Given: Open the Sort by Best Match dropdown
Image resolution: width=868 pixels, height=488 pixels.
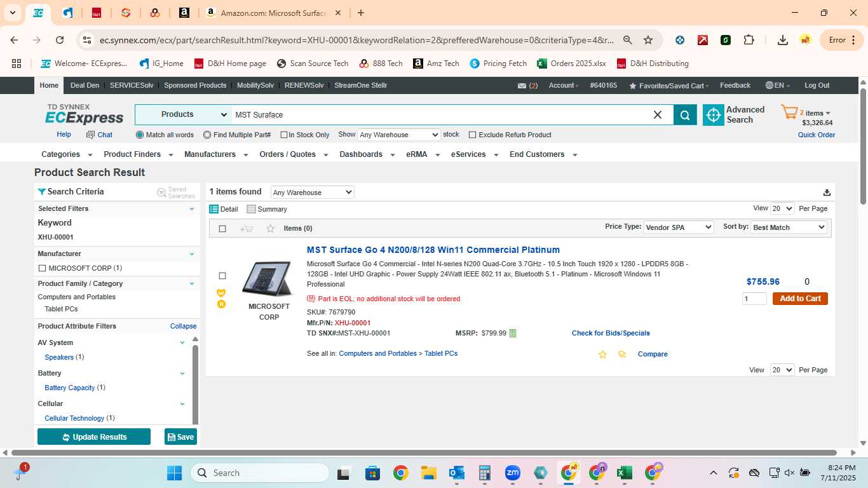Looking at the screenshot, I should coord(789,227).
